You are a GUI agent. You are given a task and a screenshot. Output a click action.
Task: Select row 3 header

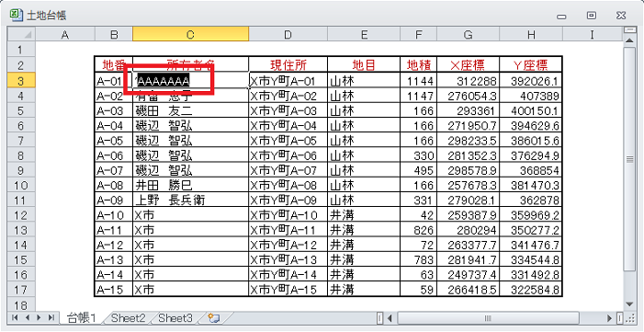click(22, 81)
